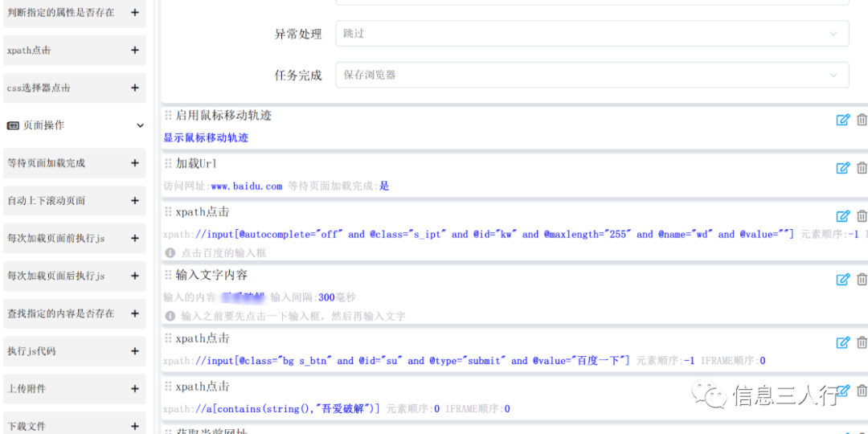Click the 输入之前要先点击一下输入框 note
Viewport: 868px width, 434px height.
coord(293,316)
